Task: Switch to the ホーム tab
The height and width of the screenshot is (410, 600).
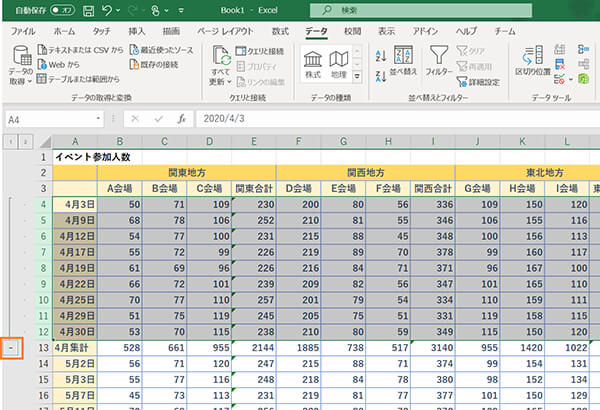Action: 64,31
